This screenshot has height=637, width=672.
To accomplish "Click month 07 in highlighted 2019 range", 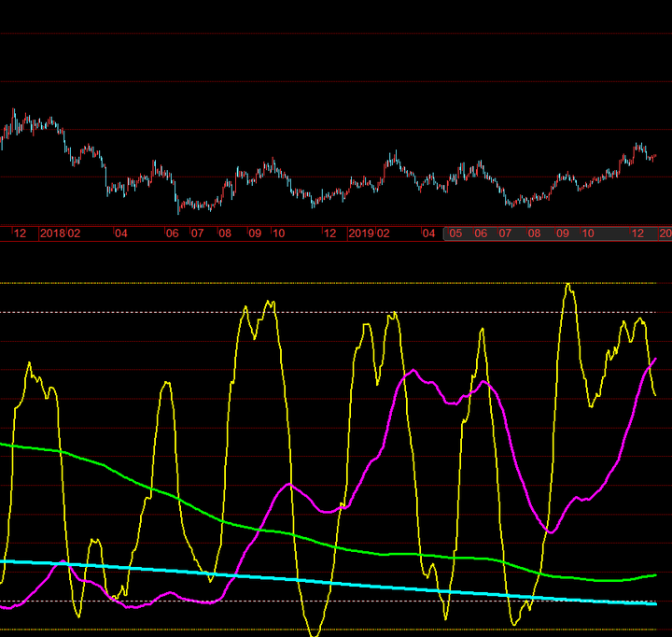I will [x=505, y=234].
